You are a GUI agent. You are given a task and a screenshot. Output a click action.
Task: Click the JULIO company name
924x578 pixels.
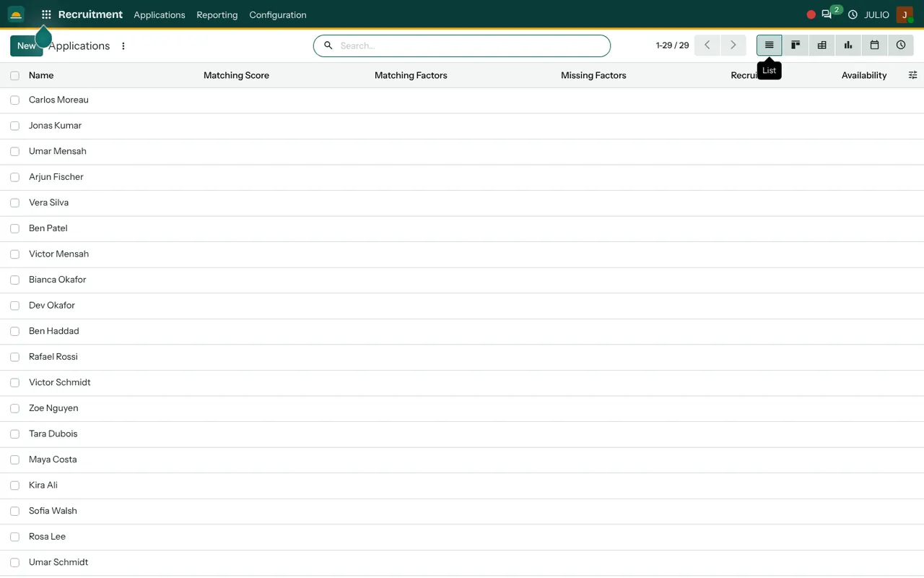click(x=876, y=14)
